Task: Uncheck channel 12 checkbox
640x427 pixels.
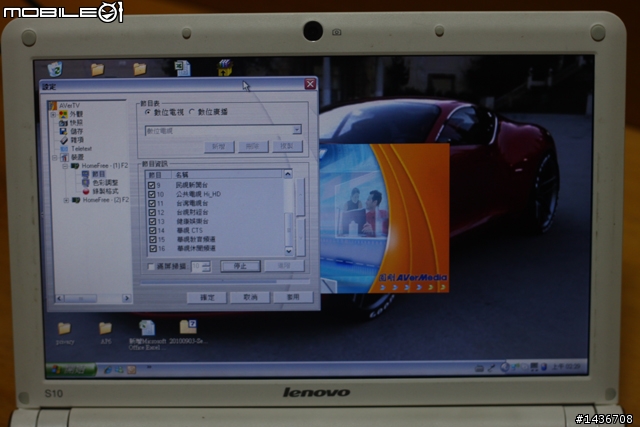Action: (152, 212)
